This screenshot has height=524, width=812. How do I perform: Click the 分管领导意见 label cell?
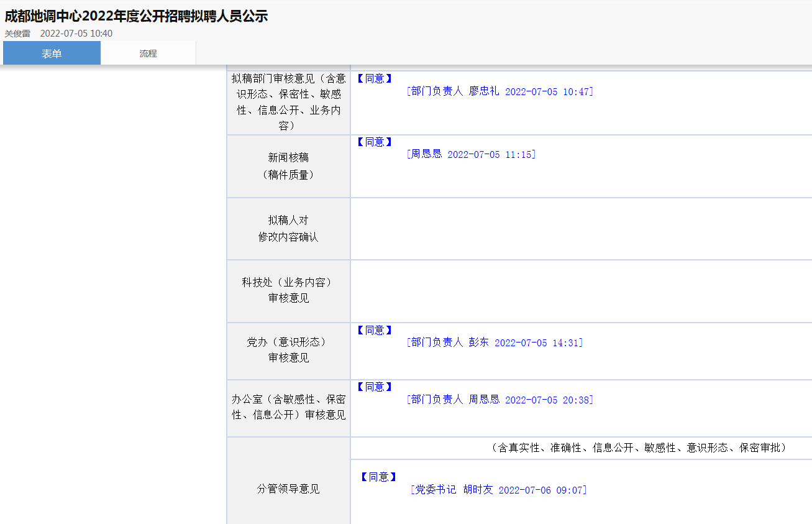pyautogui.click(x=288, y=489)
